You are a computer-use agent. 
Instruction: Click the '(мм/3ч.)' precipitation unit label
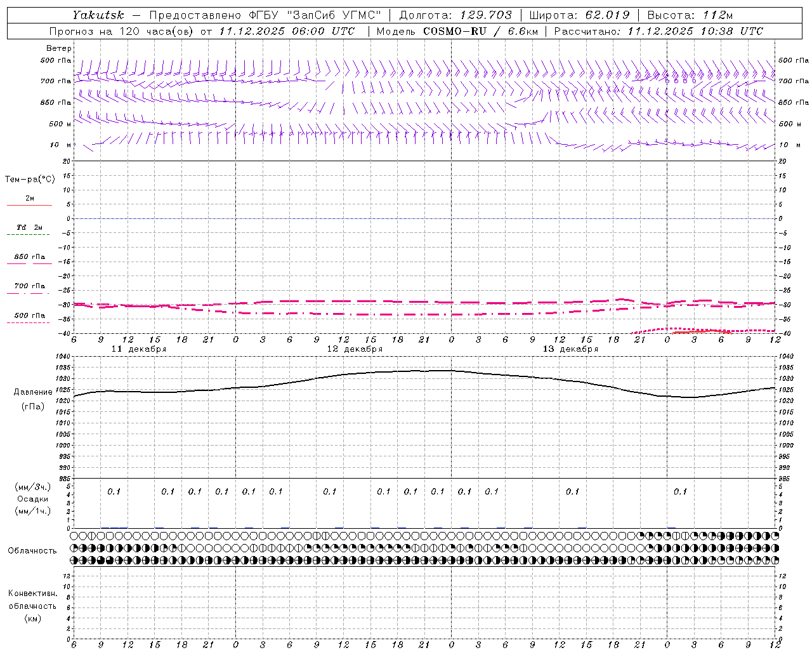(x=33, y=487)
